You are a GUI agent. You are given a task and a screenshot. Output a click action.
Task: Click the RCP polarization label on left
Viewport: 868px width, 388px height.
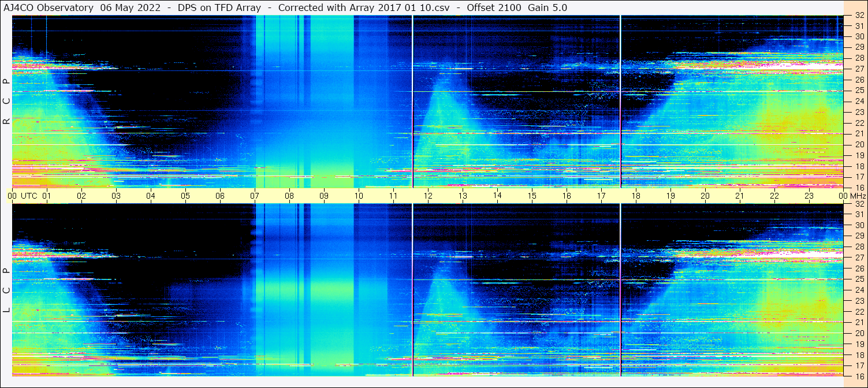click(6, 102)
